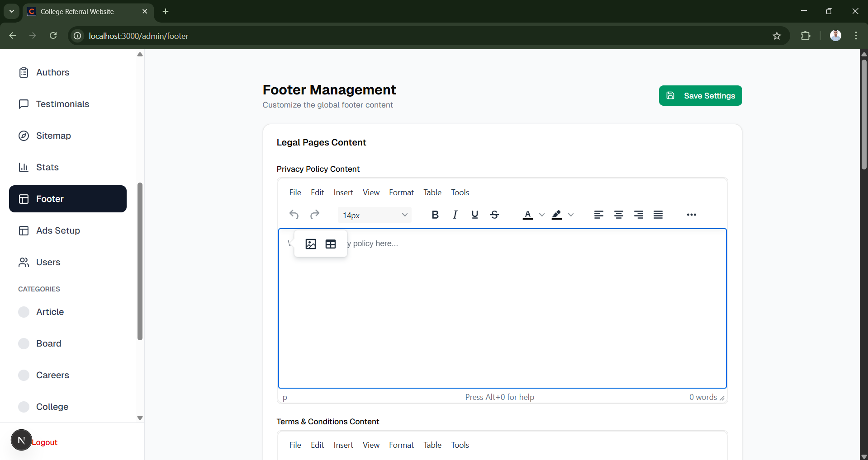Toggle bold formatting in Privacy Policy editor
The width and height of the screenshot is (868, 460).
click(x=435, y=215)
